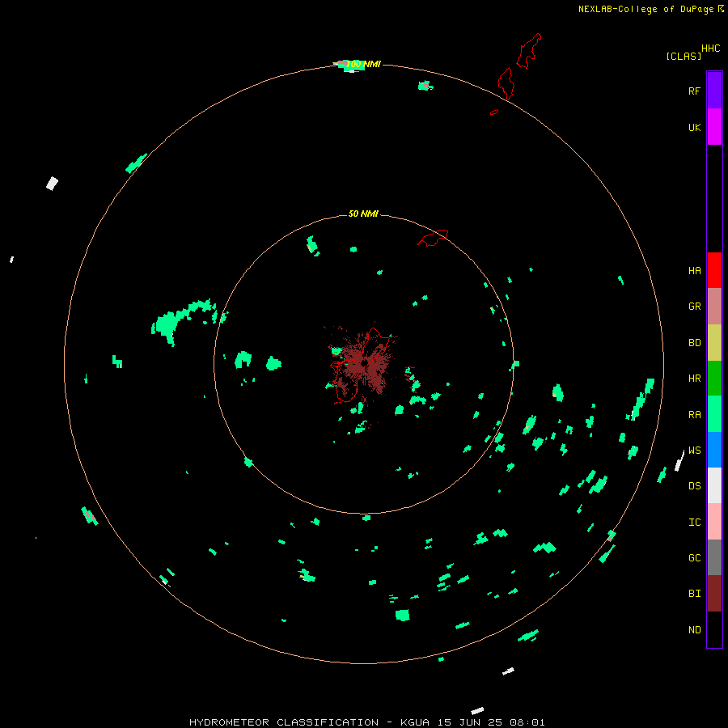This screenshot has width=728, height=728.
Task: Select the WS blue legend swatch
Action: pos(714,450)
